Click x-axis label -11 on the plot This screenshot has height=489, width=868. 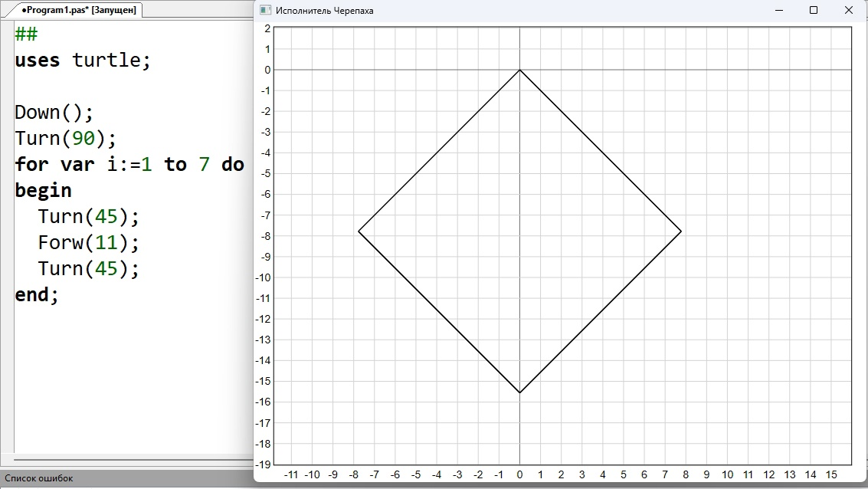(x=290, y=474)
